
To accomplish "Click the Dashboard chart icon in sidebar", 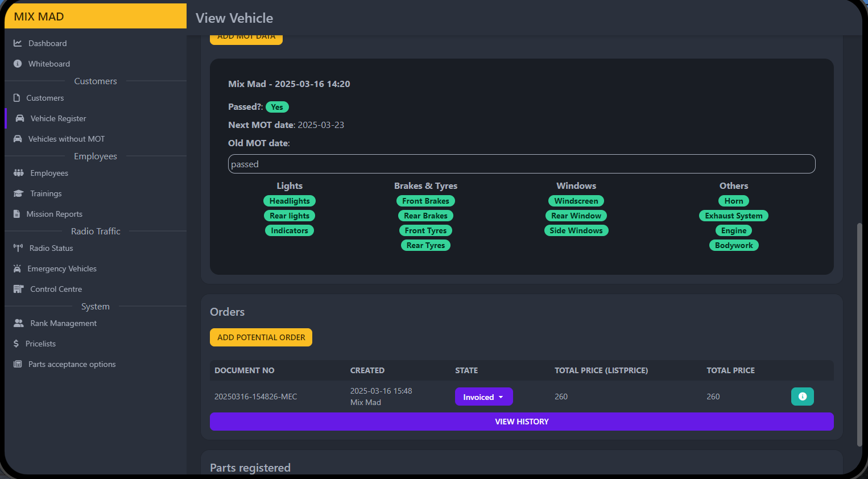I will point(18,43).
